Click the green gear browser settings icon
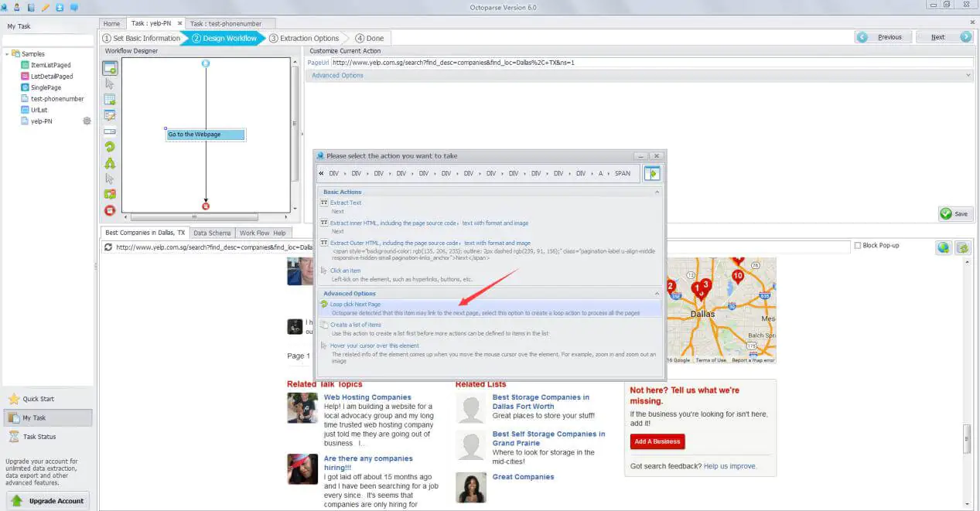Image resolution: width=980 pixels, height=511 pixels. [x=963, y=247]
